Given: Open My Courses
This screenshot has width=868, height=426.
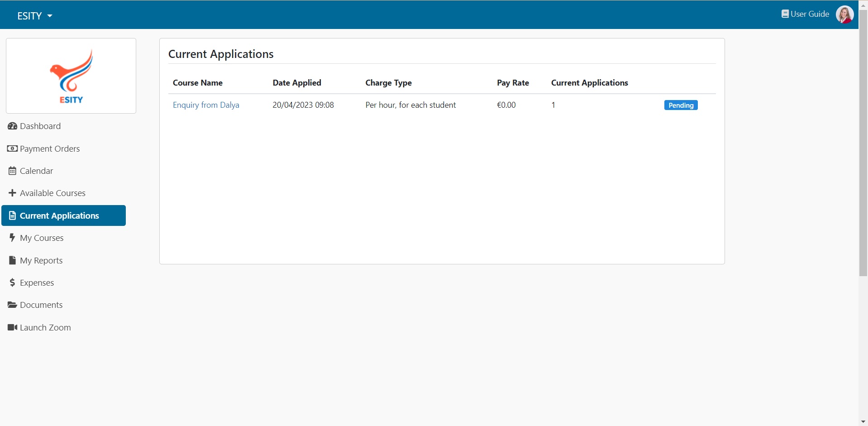Looking at the screenshot, I should pos(42,238).
